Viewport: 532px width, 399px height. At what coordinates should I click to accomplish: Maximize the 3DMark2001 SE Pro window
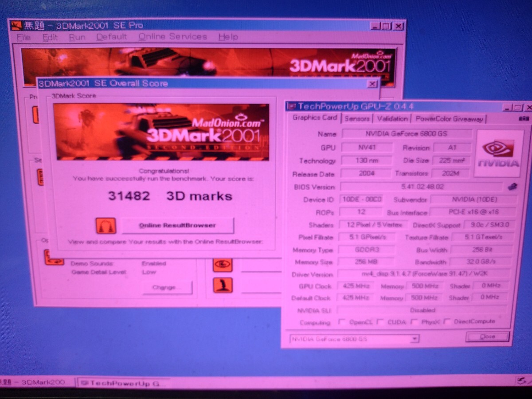click(x=386, y=27)
